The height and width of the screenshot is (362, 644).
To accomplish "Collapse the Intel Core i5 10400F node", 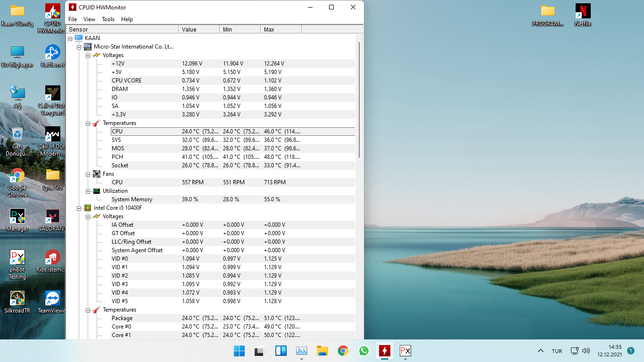I will pos(79,208).
